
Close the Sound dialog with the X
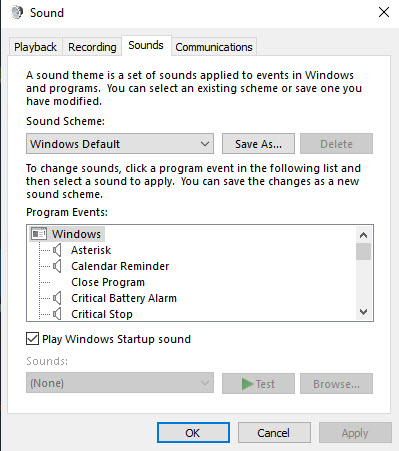[x=384, y=12]
